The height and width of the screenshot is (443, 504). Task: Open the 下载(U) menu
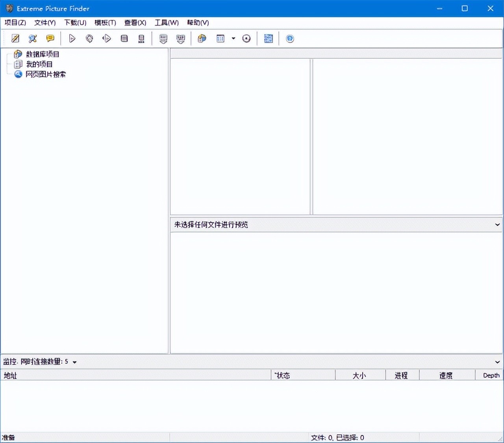[75, 23]
